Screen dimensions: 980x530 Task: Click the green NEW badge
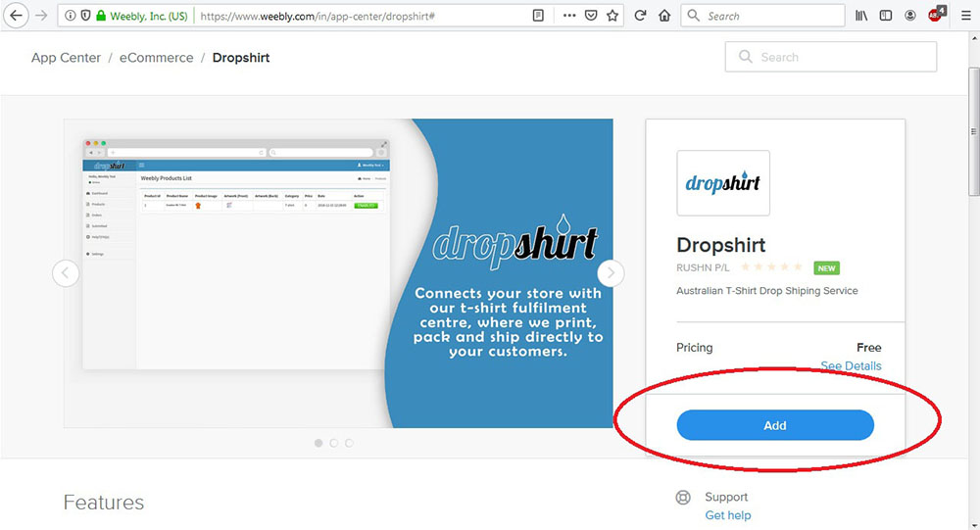[x=826, y=268]
